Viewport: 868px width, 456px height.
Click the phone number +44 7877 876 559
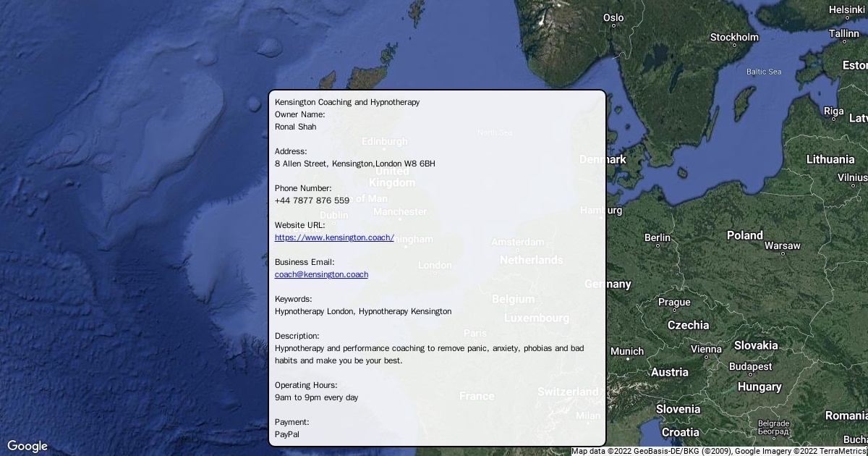tap(312, 200)
